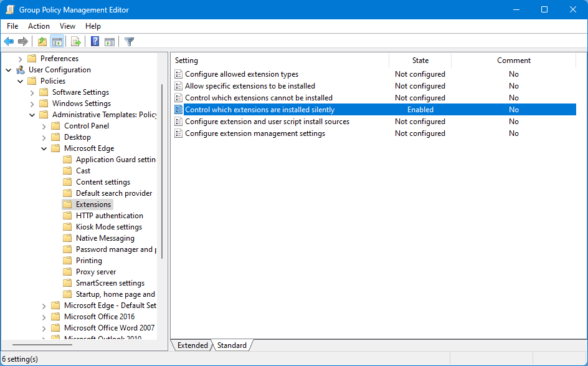Open the Action menu
588x366 pixels.
coord(39,26)
